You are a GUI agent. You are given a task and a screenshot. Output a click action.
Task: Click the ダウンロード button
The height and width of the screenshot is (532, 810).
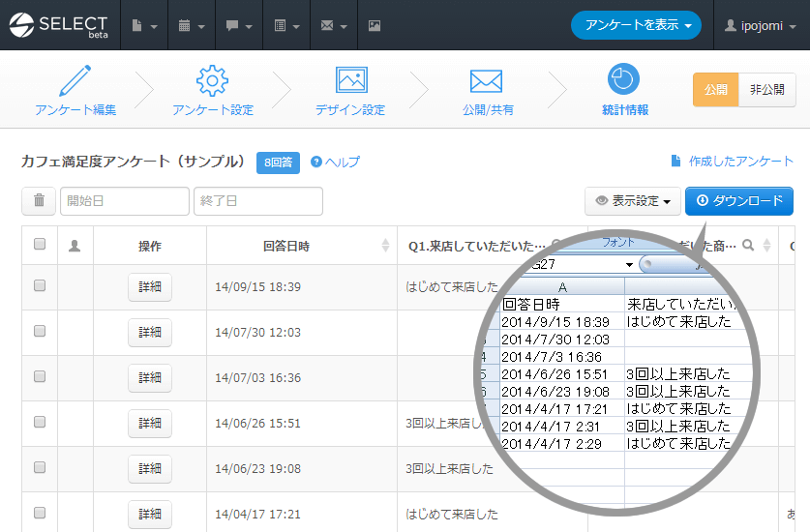(x=739, y=201)
